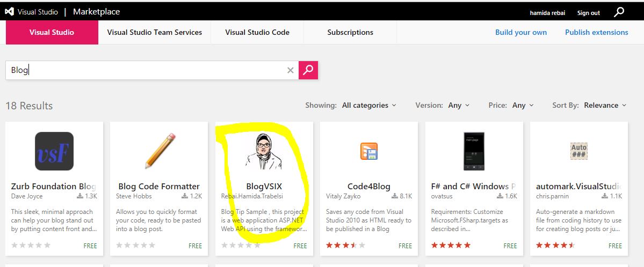Screen dimensions: 644x267
Task: Run search with pink magnifier button
Action: click(308, 70)
